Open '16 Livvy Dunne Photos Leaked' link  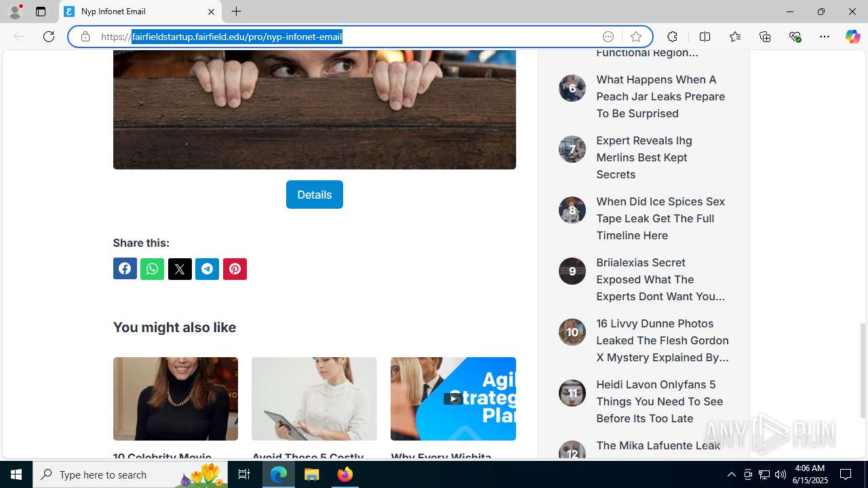663,340
